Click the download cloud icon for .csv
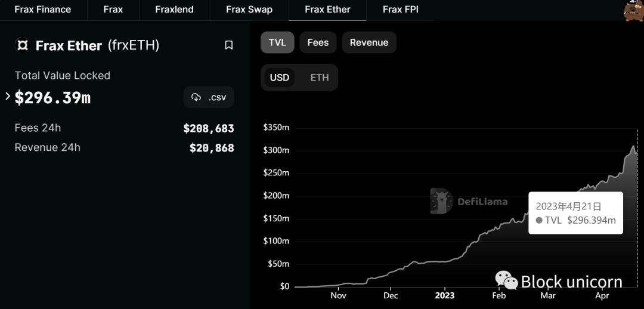 tap(196, 97)
